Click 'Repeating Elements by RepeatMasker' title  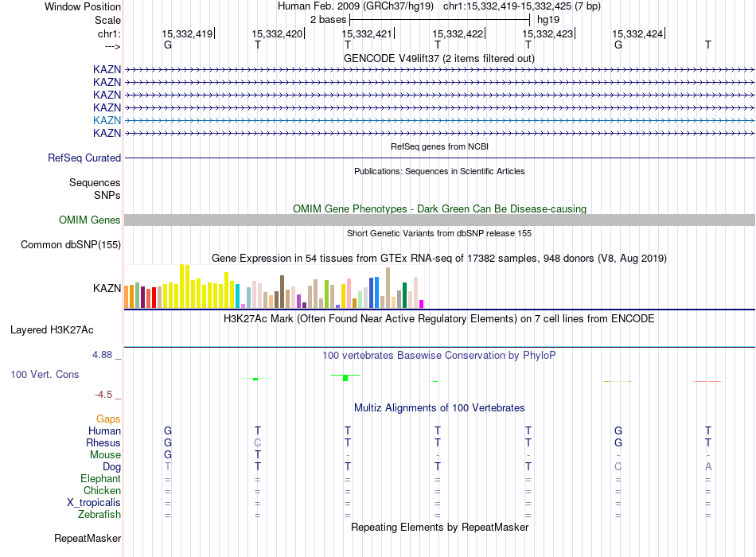[x=439, y=527]
